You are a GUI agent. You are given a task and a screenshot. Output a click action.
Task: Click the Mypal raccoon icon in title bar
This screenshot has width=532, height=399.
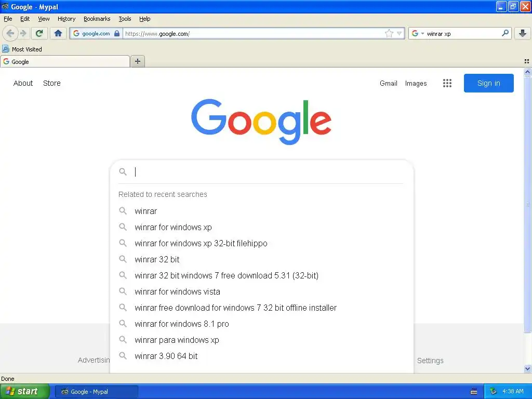pyautogui.click(x=5, y=6)
